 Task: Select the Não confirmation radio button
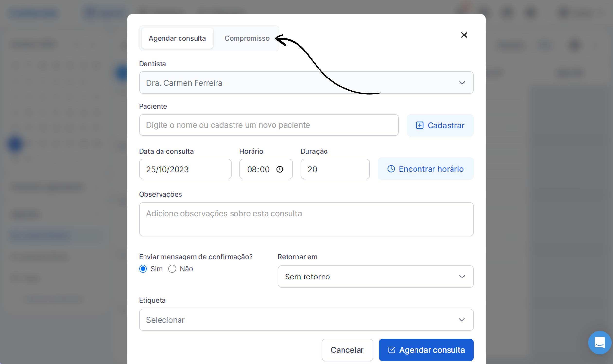tap(172, 269)
